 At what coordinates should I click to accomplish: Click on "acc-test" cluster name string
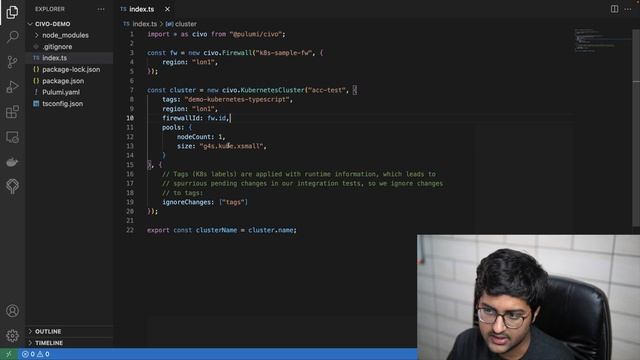(x=327, y=90)
